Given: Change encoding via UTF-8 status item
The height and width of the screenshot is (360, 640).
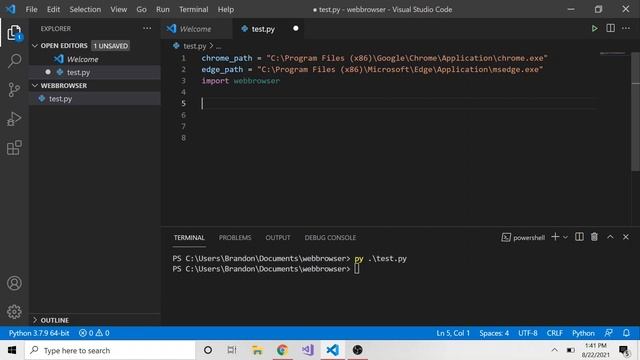Looking at the screenshot, I should [x=528, y=333].
